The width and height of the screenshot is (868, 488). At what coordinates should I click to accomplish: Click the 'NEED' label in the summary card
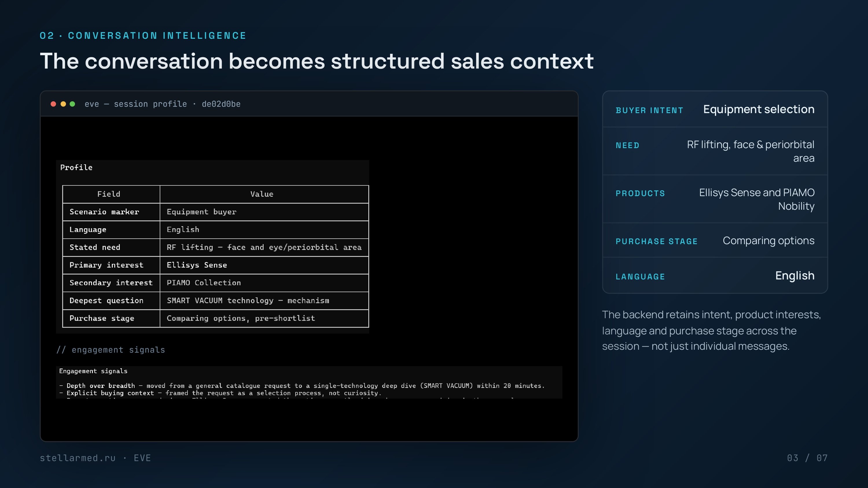[x=627, y=146]
